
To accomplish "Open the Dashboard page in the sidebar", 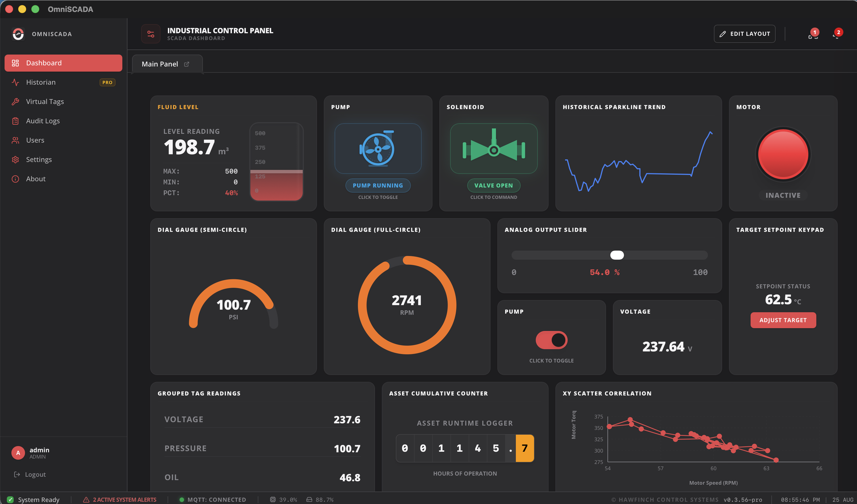I will (x=63, y=63).
